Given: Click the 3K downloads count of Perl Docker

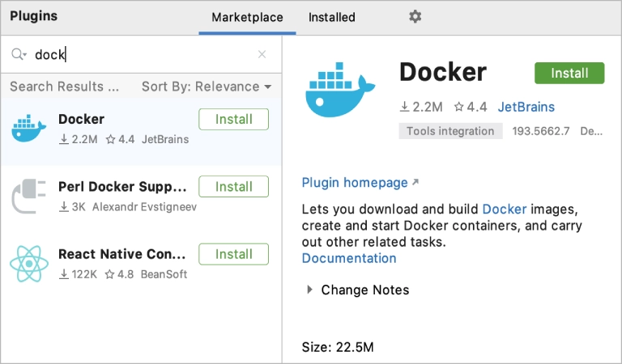Looking at the screenshot, I should coord(72,207).
